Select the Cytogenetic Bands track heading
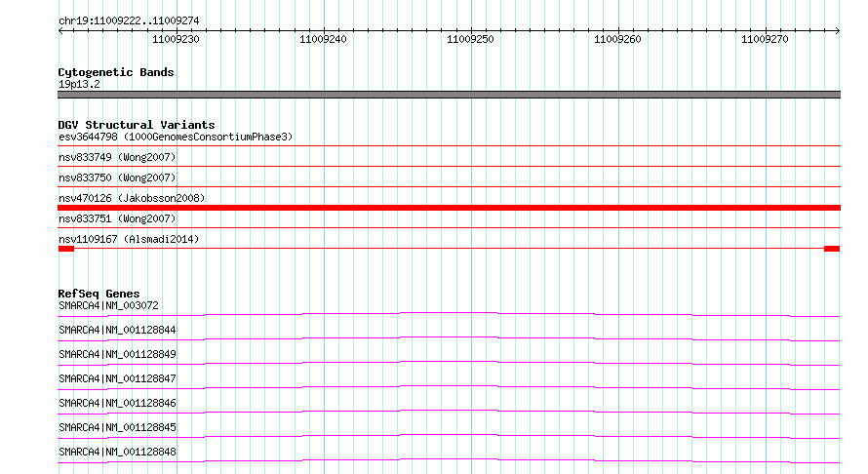The width and height of the screenshot is (868, 474). (x=116, y=72)
